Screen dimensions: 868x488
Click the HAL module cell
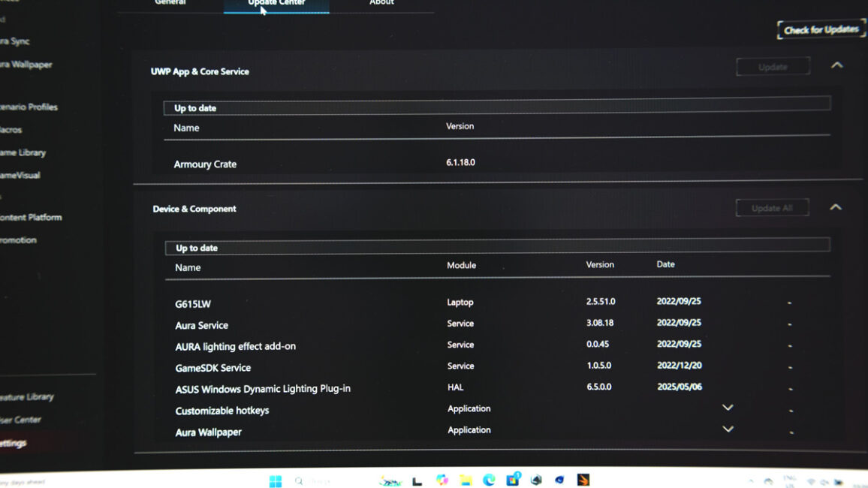[456, 387]
